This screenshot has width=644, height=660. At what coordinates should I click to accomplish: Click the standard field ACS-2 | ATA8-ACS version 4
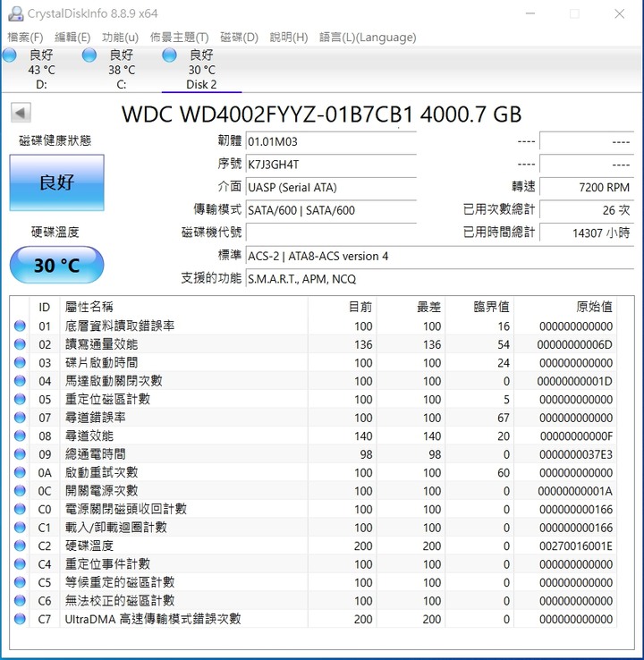pyautogui.click(x=439, y=256)
